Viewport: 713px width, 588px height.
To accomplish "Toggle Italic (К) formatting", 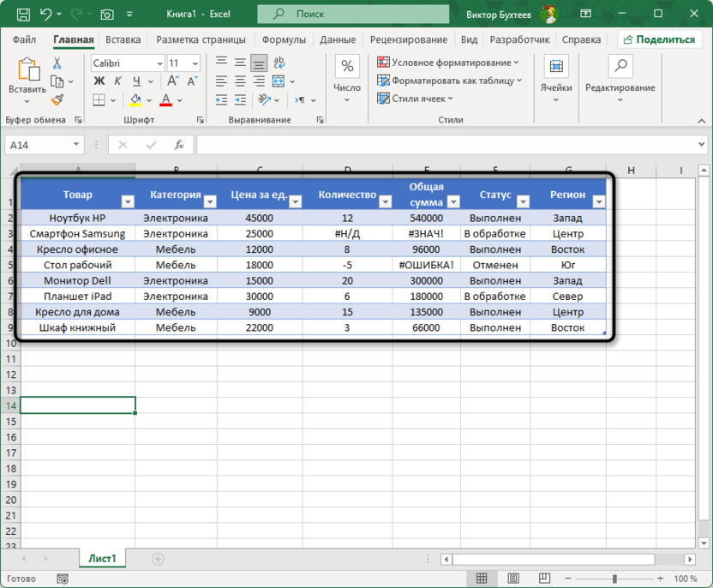I will pyautogui.click(x=115, y=81).
